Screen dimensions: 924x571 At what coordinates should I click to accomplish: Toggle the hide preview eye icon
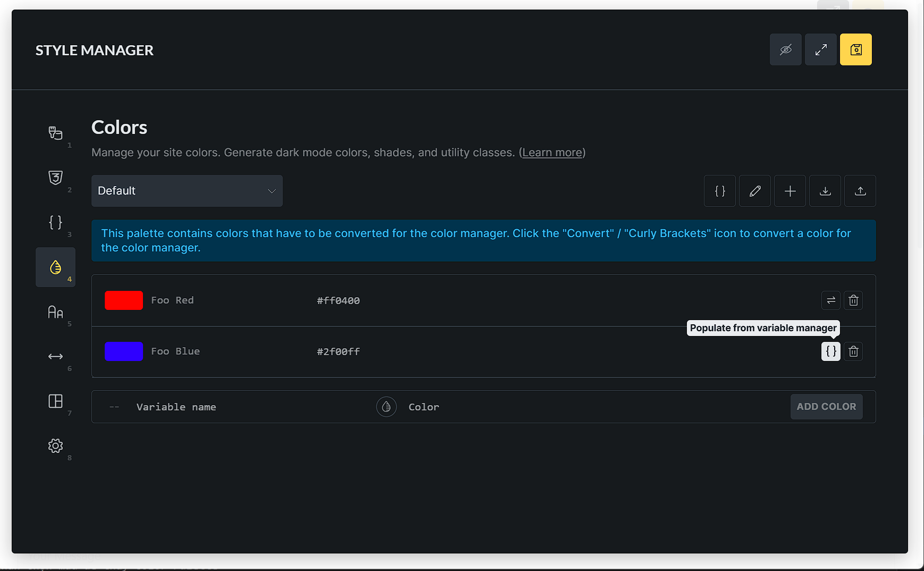(x=785, y=49)
